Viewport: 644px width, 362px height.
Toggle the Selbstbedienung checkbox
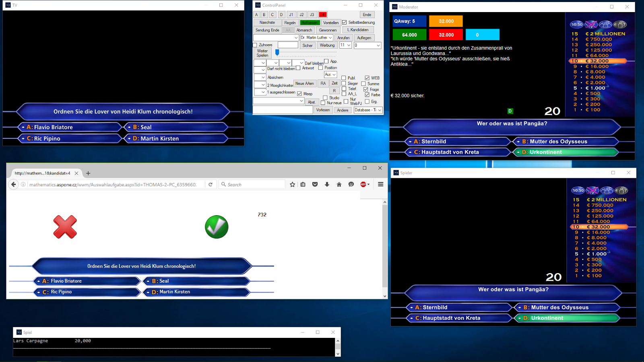345,23
